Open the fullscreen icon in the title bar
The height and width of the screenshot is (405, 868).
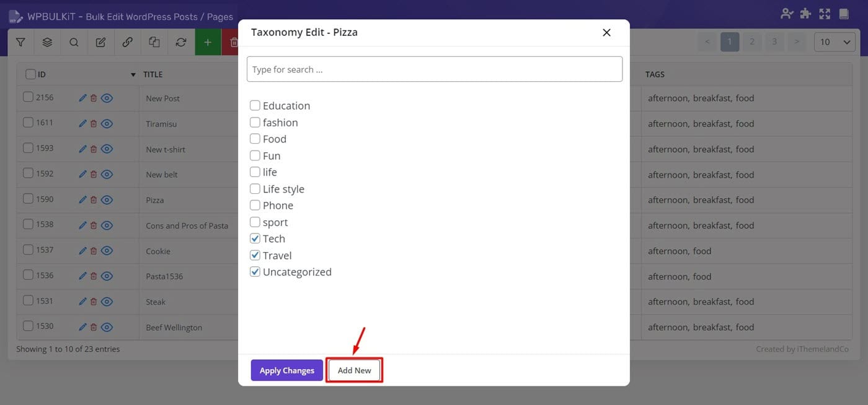(x=824, y=12)
